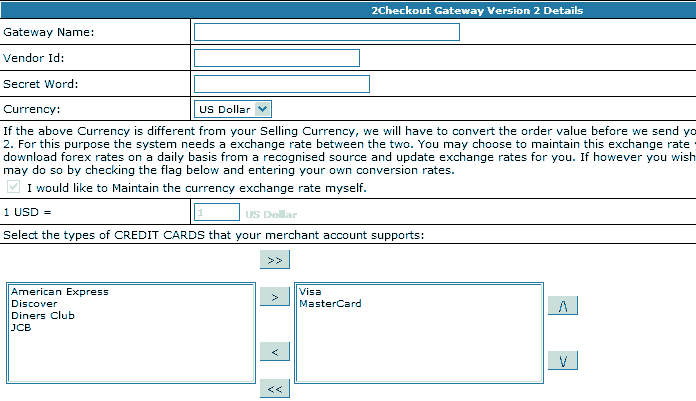Image resolution: width=696 pixels, height=401 pixels.
Task: Select Visa in the supported cards list
Action: [x=310, y=292]
